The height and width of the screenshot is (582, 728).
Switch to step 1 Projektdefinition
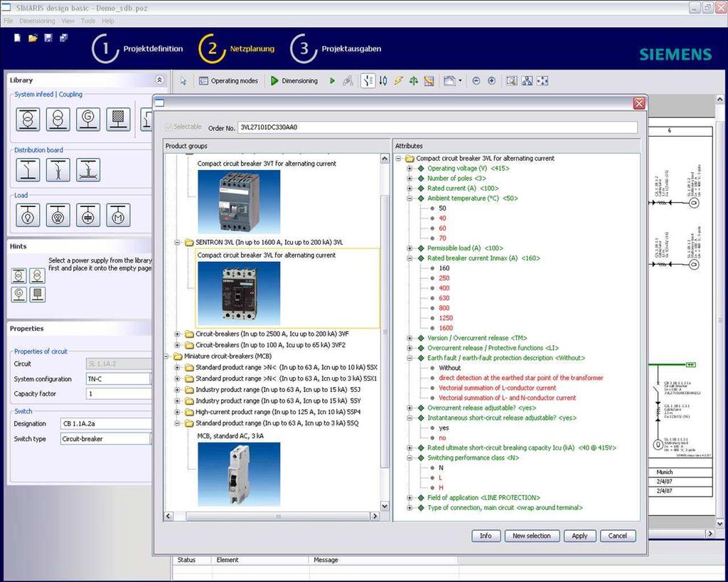(x=138, y=48)
